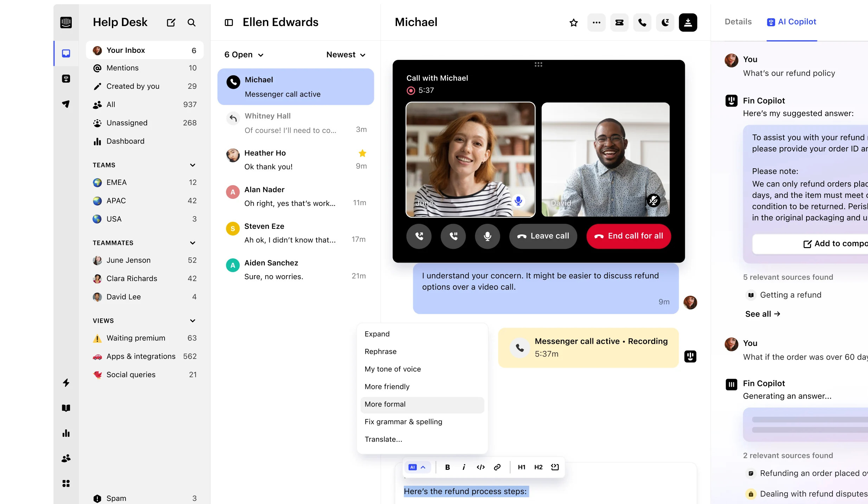
Task: Collapse the TEAMS section
Action: pos(193,165)
